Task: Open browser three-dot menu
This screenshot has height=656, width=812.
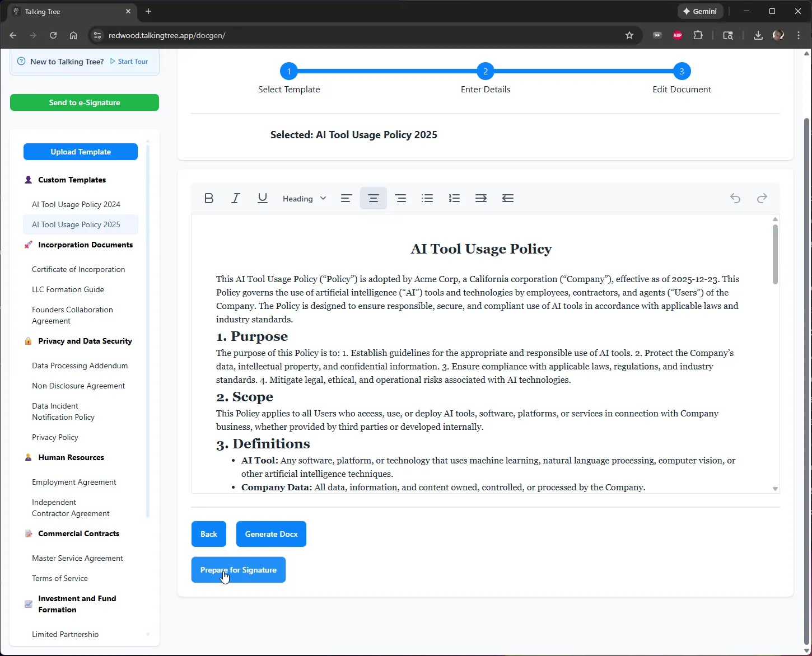Action: pyautogui.click(x=799, y=35)
